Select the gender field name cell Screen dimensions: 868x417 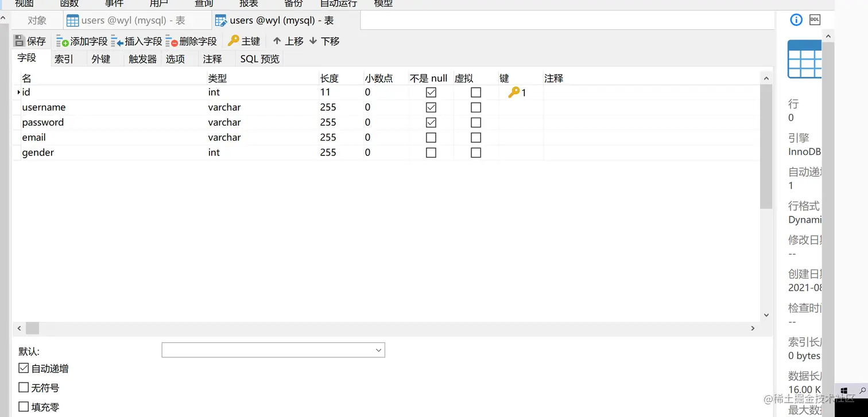click(x=114, y=153)
